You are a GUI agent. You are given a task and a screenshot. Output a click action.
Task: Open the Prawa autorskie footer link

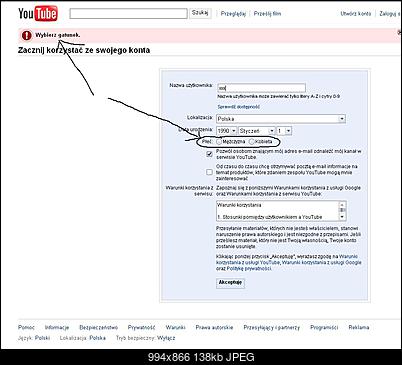214,327
